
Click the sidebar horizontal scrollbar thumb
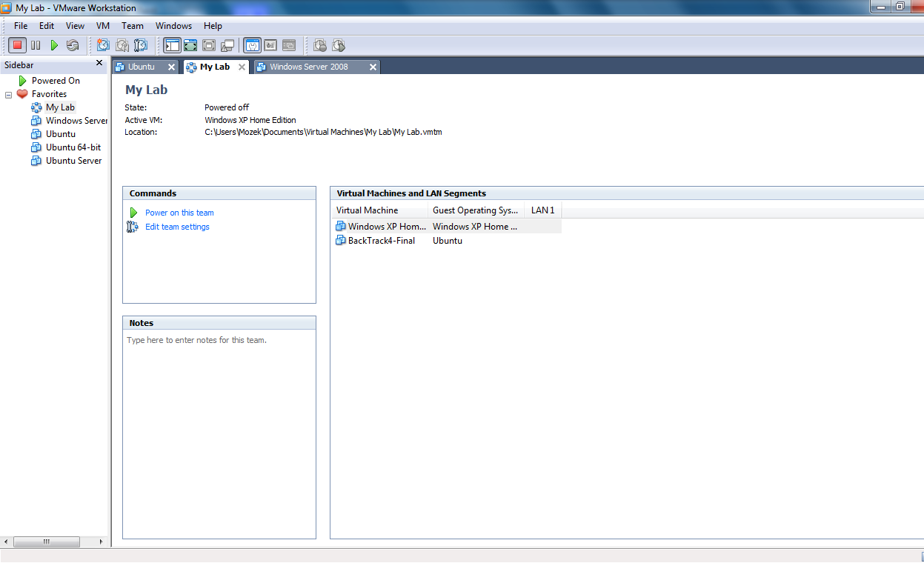pos(46,542)
